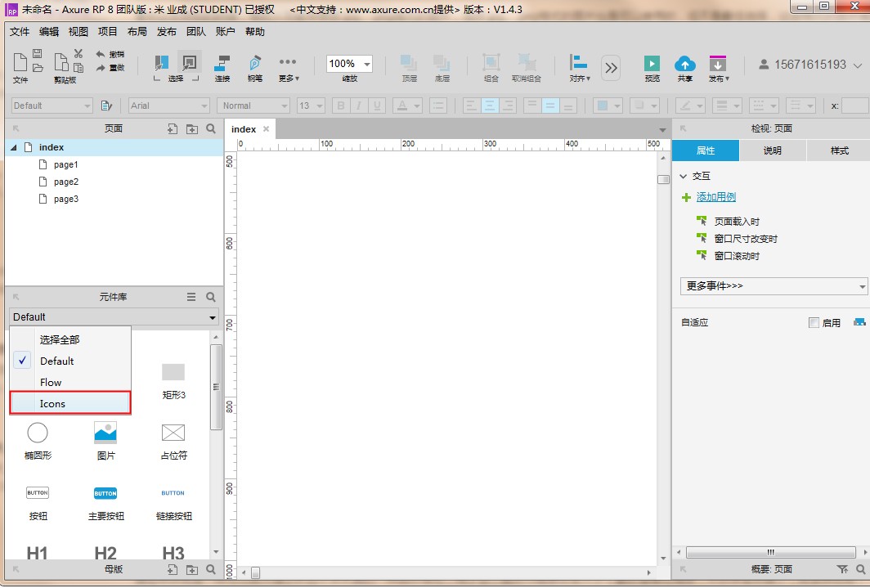Click the Save floppy disk icon
Viewport: 870px width, 588px height.
point(38,54)
